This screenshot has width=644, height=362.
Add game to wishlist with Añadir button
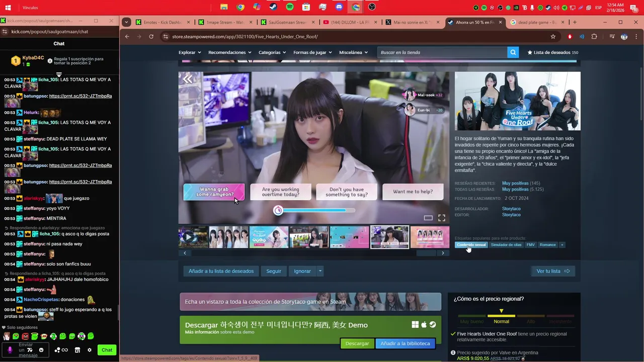click(221, 271)
